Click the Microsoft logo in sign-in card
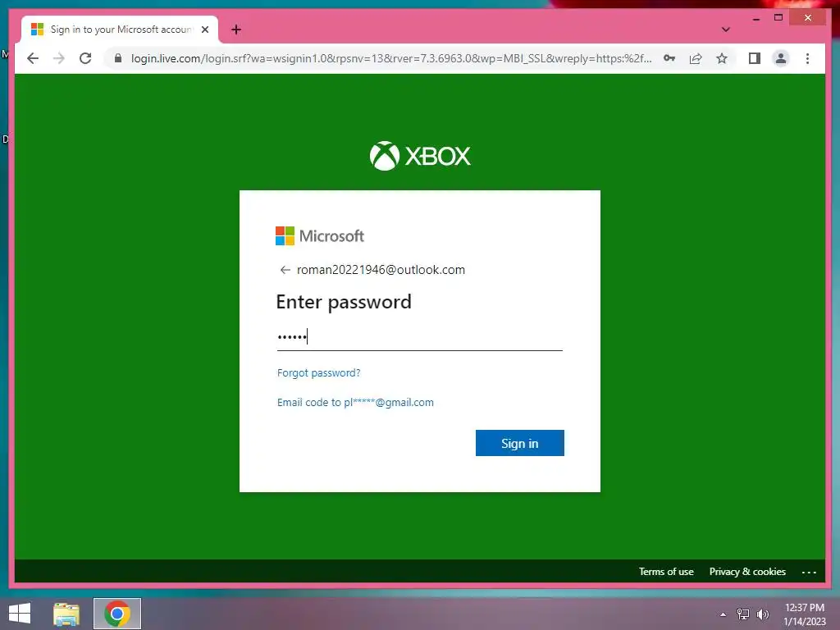The height and width of the screenshot is (630, 840). [320, 235]
